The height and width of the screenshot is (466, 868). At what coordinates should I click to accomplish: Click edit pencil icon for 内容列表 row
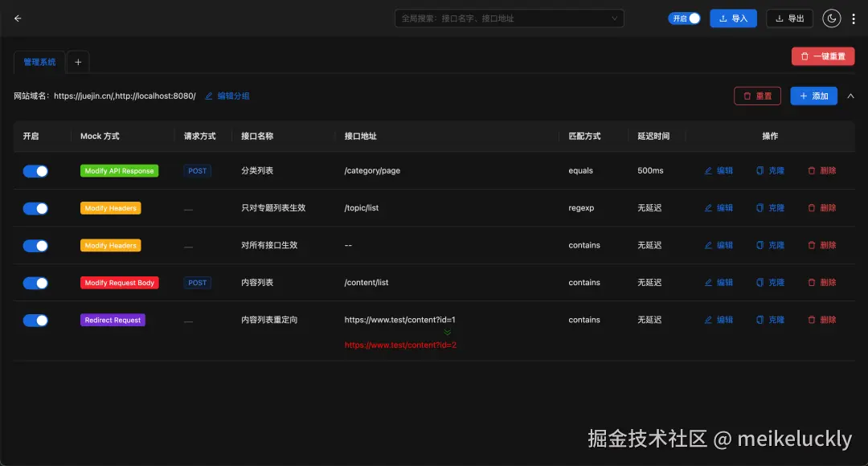coord(708,282)
